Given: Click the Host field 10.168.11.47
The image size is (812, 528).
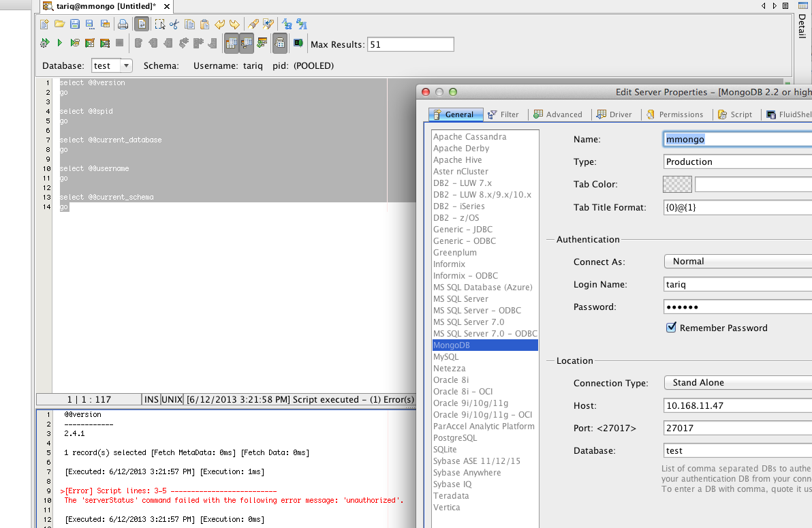Looking at the screenshot, I should (738, 406).
